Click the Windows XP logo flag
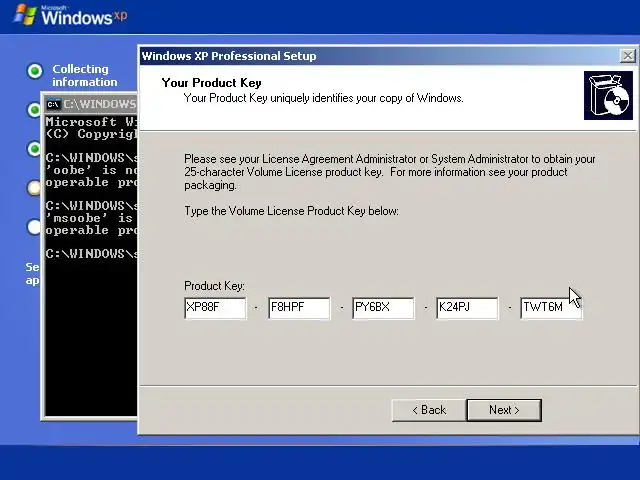640x480 pixels. [x=25, y=15]
